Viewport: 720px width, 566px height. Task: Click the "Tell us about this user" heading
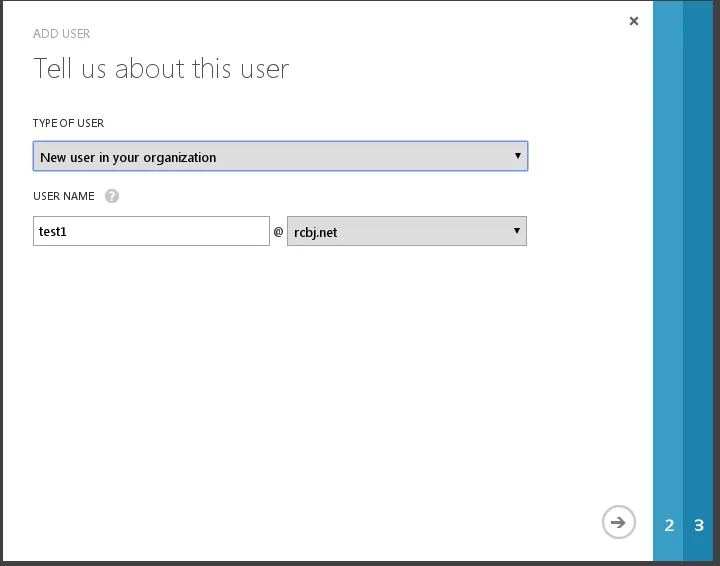click(x=161, y=69)
